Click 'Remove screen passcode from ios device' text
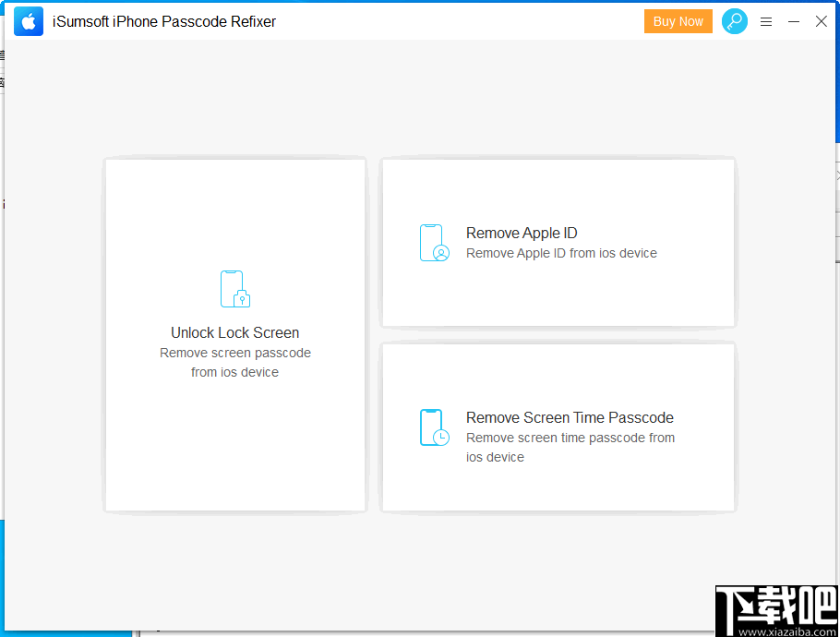The image size is (840, 637). (234, 362)
